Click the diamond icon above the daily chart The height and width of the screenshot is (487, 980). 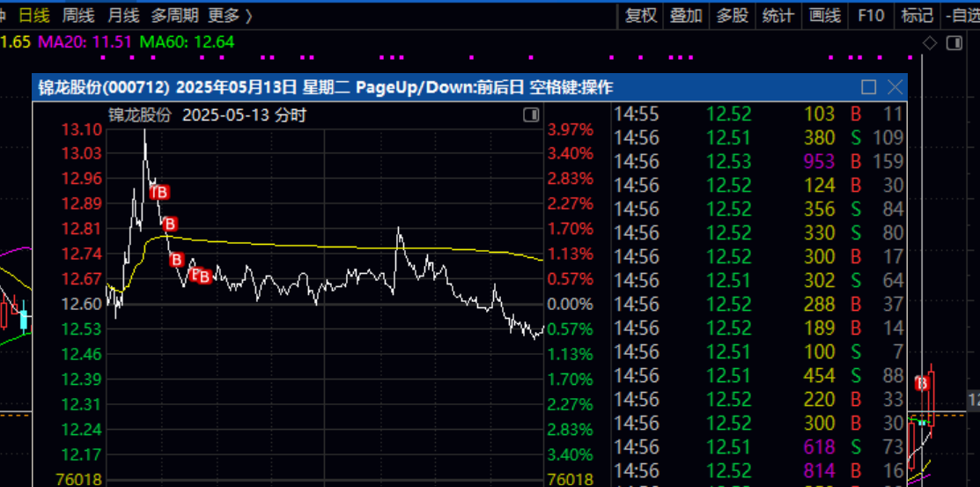[x=930, y=43]
